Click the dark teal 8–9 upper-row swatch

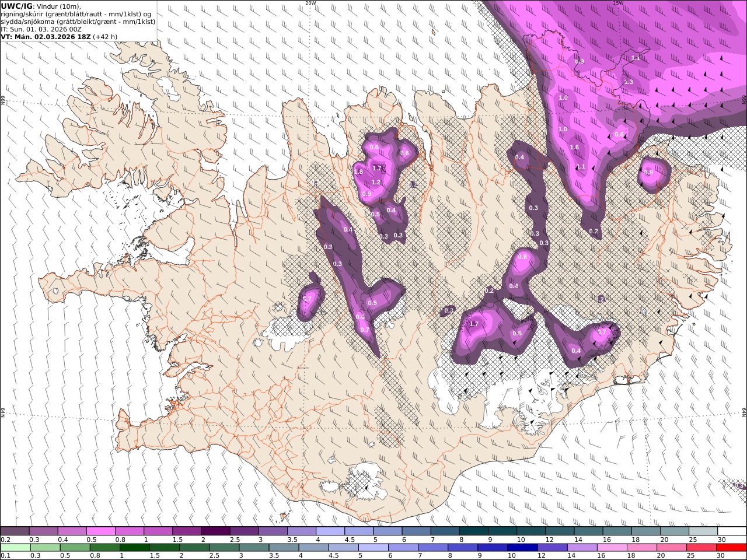(x=474, y=531)
